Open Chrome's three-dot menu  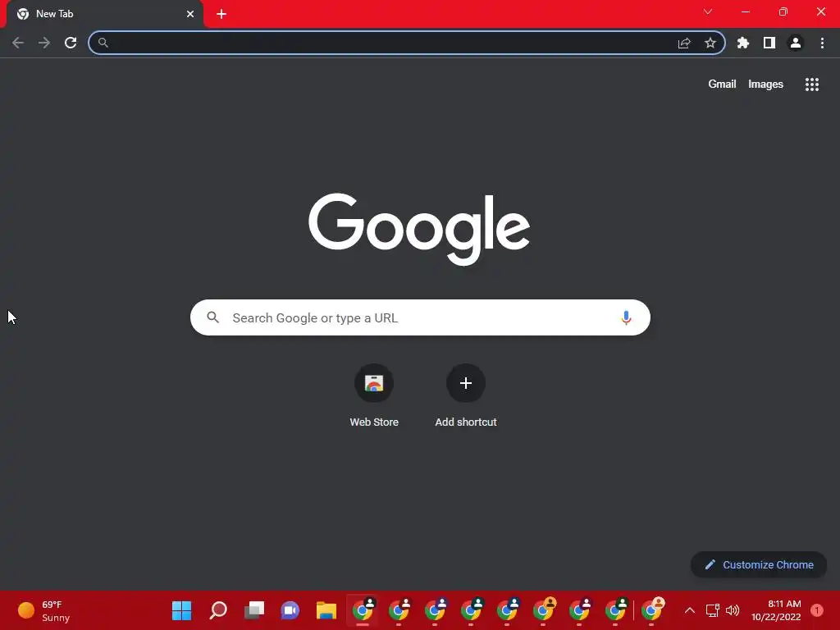[822, 43]
